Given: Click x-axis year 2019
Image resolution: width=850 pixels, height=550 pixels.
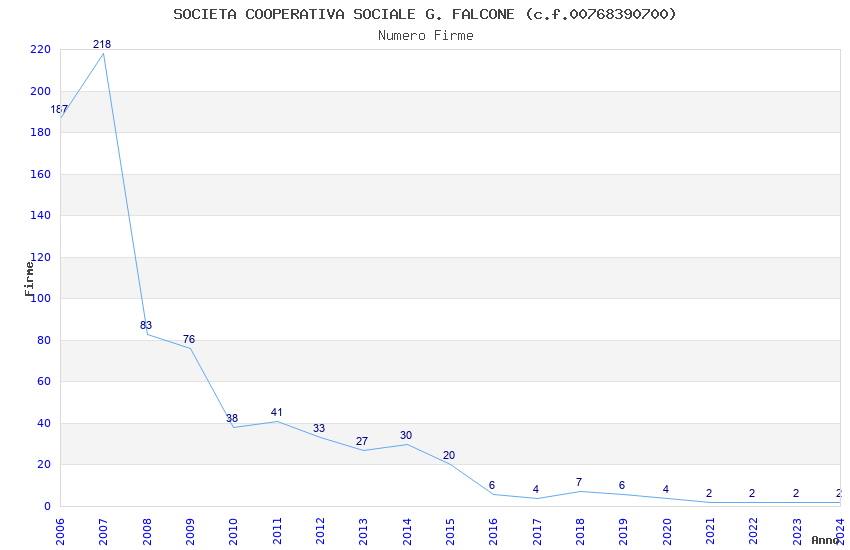Looking at the screenshot, I should (623, 531).
